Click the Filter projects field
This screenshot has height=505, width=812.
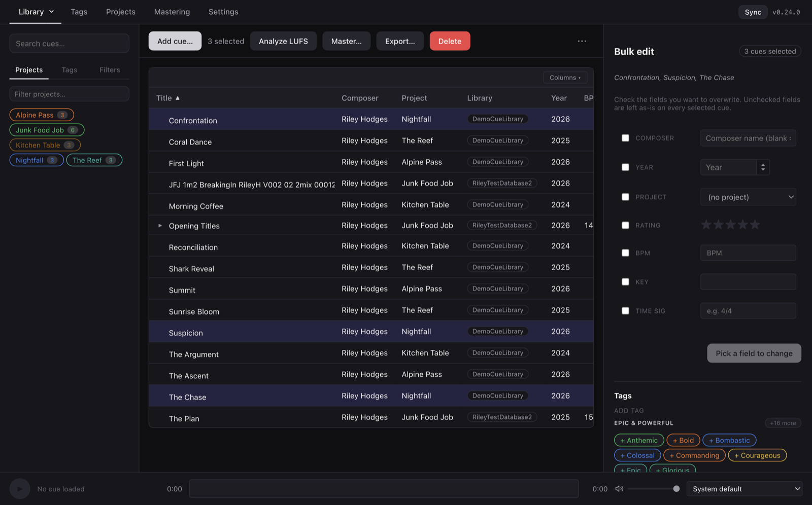click(70, 94)
